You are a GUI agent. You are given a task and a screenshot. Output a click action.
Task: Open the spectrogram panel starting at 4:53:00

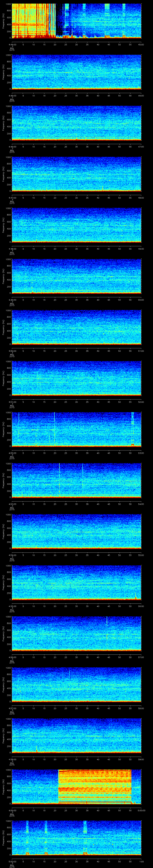pos(76,480)
